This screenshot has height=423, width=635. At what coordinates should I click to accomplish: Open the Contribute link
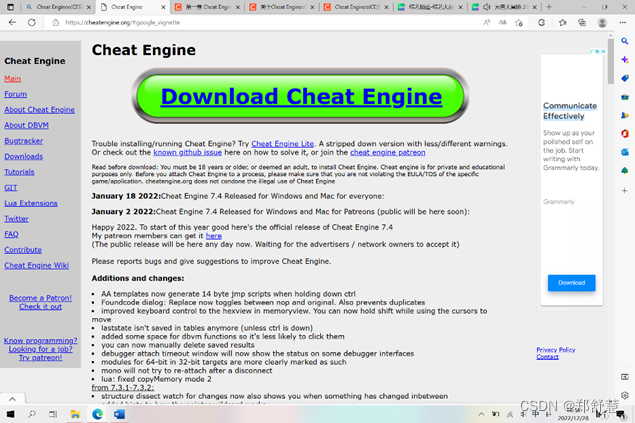coord(23,250)
